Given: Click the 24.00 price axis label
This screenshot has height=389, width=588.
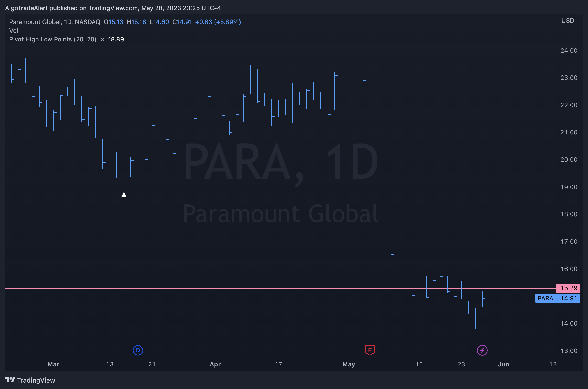Looking at the screenshot, I should pos(569,51).
